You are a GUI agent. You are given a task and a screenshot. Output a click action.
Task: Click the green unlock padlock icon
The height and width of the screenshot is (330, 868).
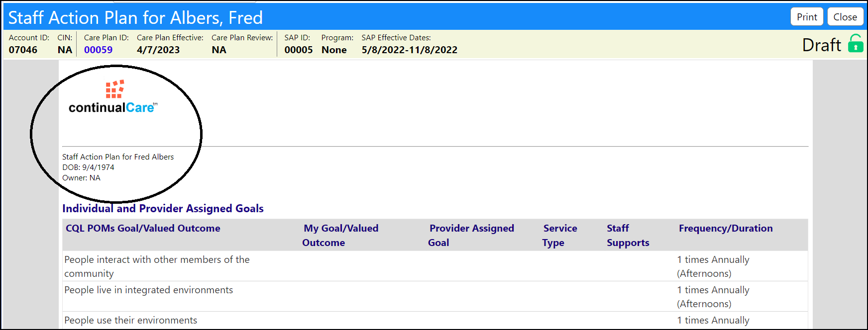[x=856, y=43]
